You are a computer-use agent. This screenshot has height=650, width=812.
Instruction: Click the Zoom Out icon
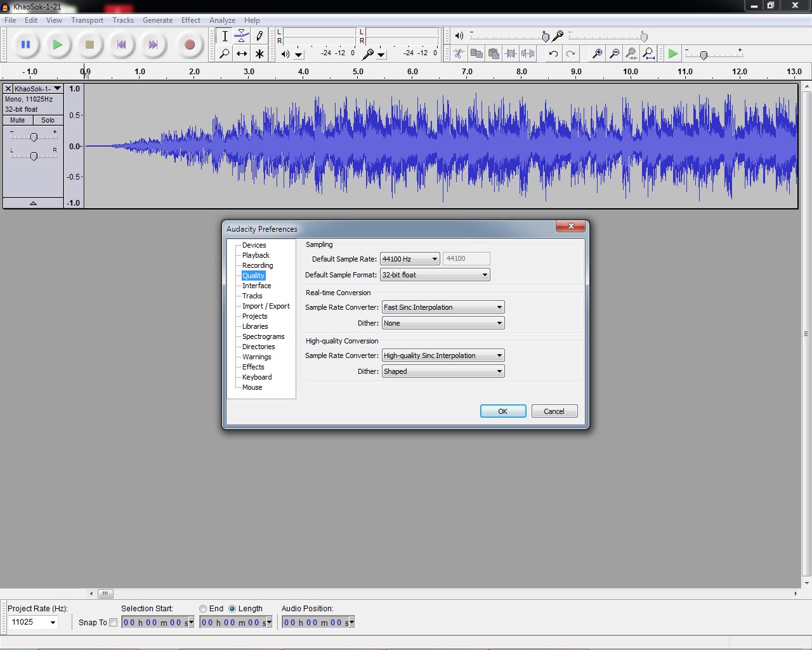[614, 54]
